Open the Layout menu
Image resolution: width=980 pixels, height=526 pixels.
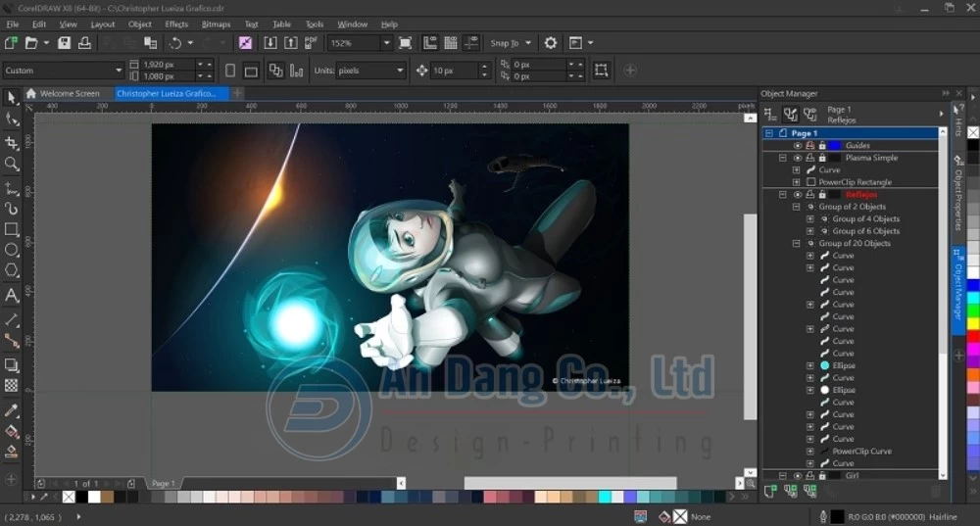click(103, 24)
